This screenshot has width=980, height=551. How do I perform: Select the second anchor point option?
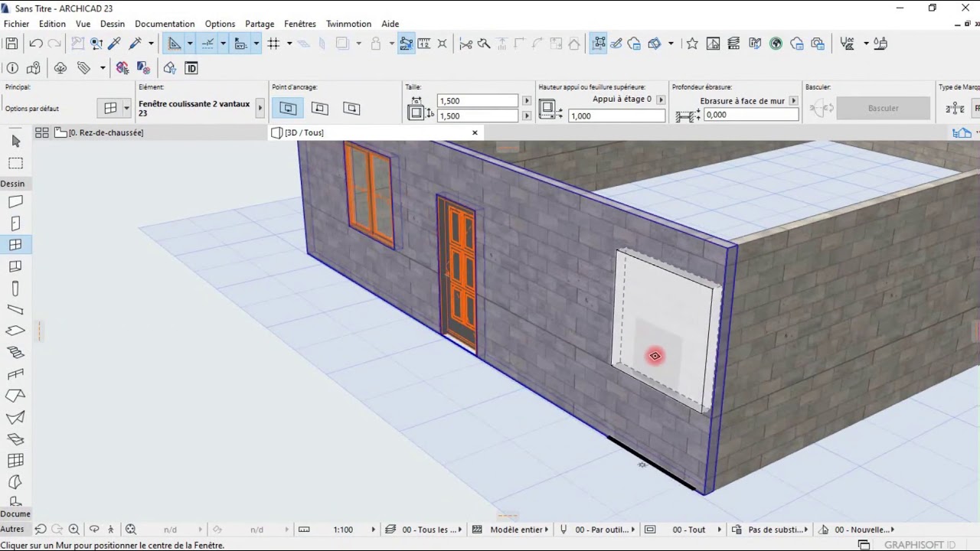[320, 108]
